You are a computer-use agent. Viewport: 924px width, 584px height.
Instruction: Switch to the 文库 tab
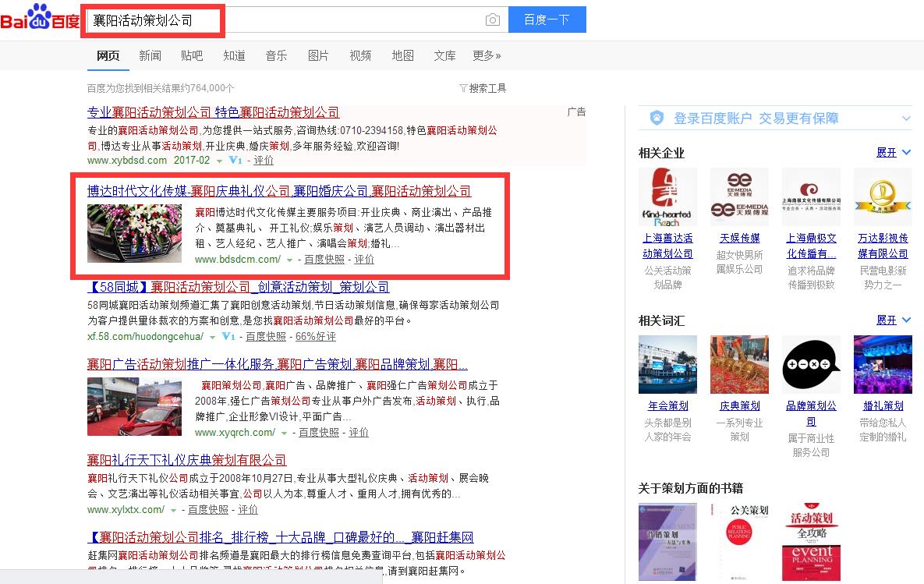(x=444, y=55)
